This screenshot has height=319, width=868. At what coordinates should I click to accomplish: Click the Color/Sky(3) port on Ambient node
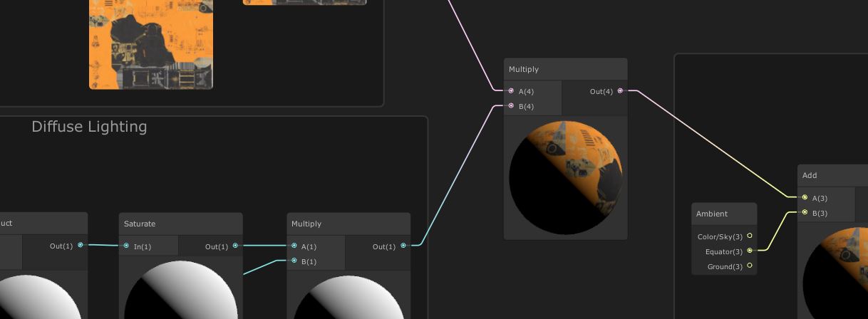(x=750, y=236)
